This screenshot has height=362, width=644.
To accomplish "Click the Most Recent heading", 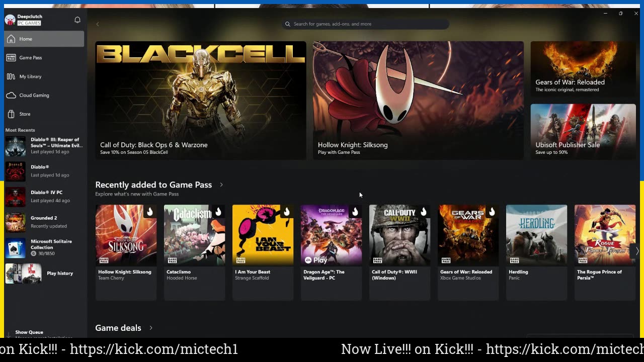I will (x=20, y=130).
